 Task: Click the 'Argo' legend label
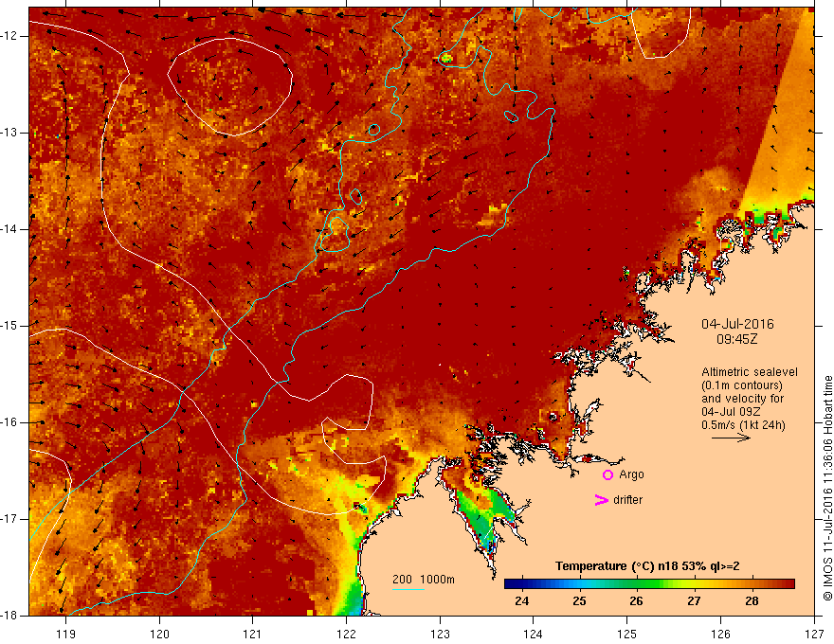tap(631, 474)
